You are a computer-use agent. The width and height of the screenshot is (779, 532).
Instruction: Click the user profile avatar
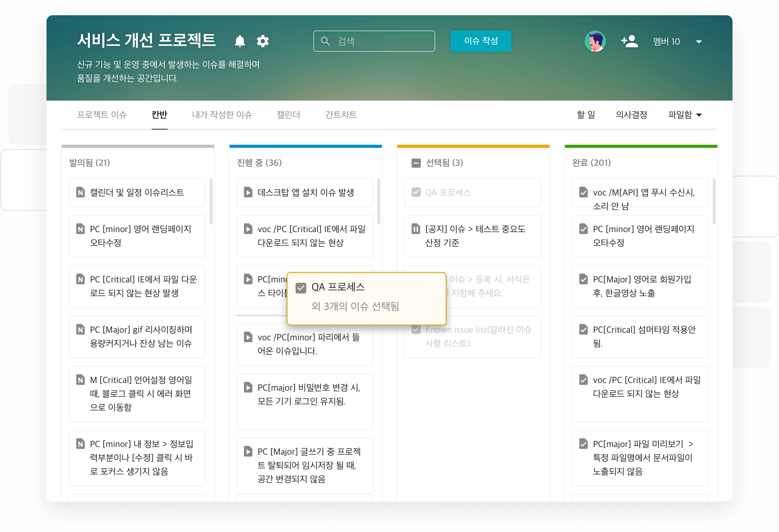tap(595, 41)
